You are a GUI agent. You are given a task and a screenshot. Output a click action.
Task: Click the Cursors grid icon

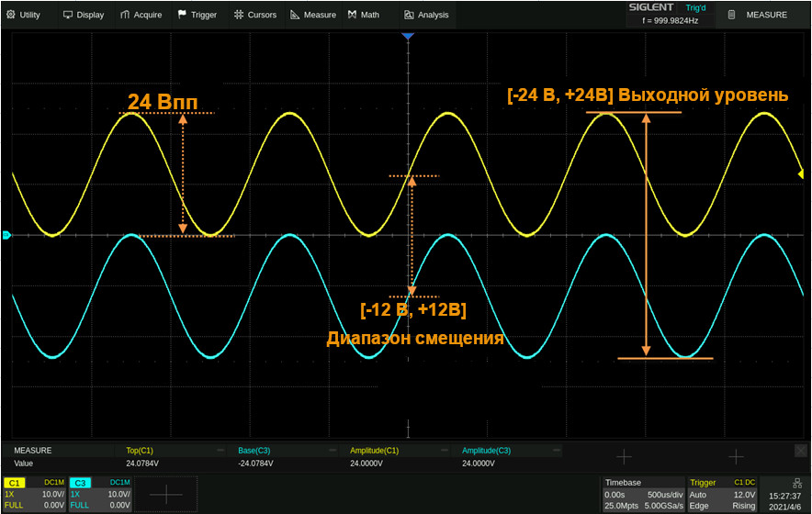tap(239, 15)
